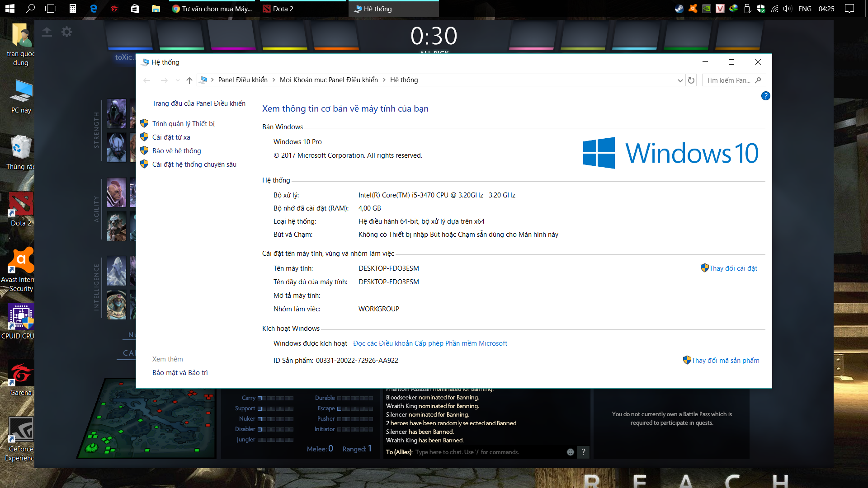Click 'Thay đổi mã sản phẩm' link
Viewport: 868px width, 488px height.
pos(725,361)
